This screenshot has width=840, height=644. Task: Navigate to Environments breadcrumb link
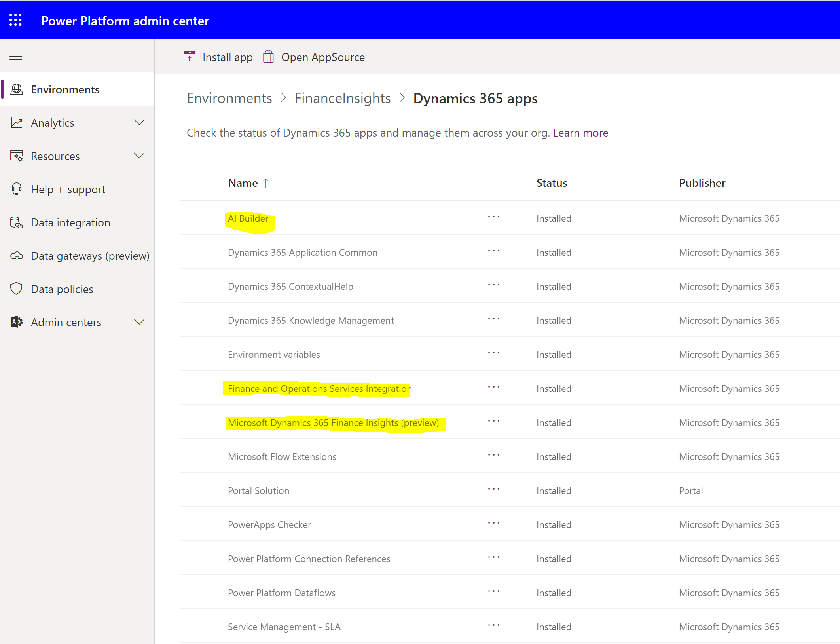229,98
